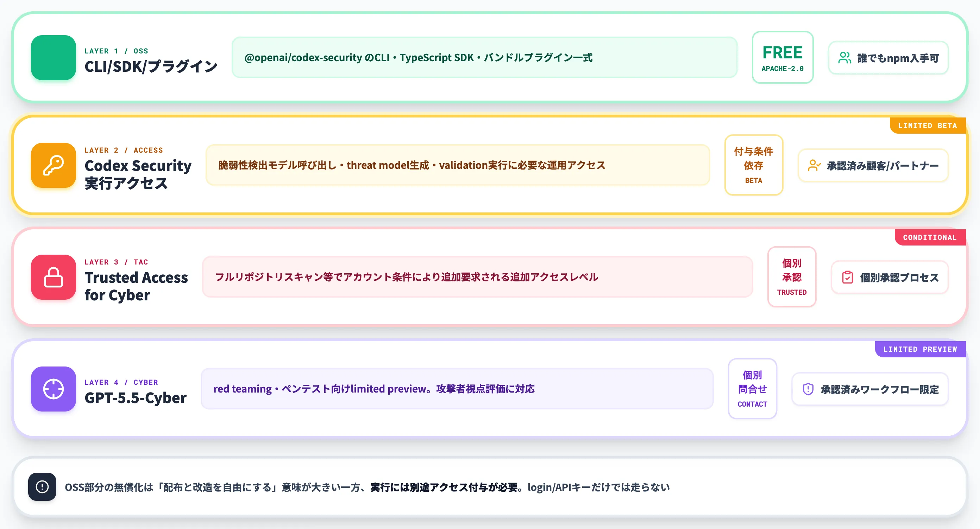980x529 pixels.
Task: Select the FREE APACHE-2.0 badge
Action: (x=783, y=57)
